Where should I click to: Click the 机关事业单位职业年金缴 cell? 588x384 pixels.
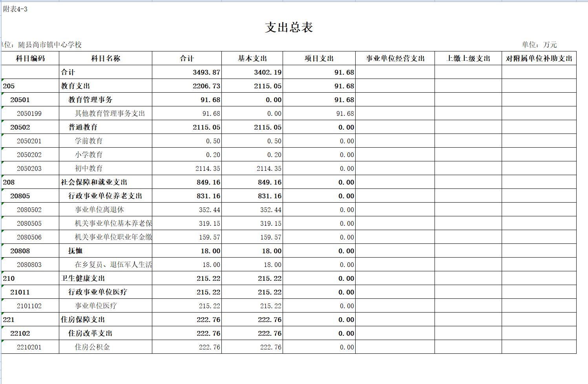[106, 237]
